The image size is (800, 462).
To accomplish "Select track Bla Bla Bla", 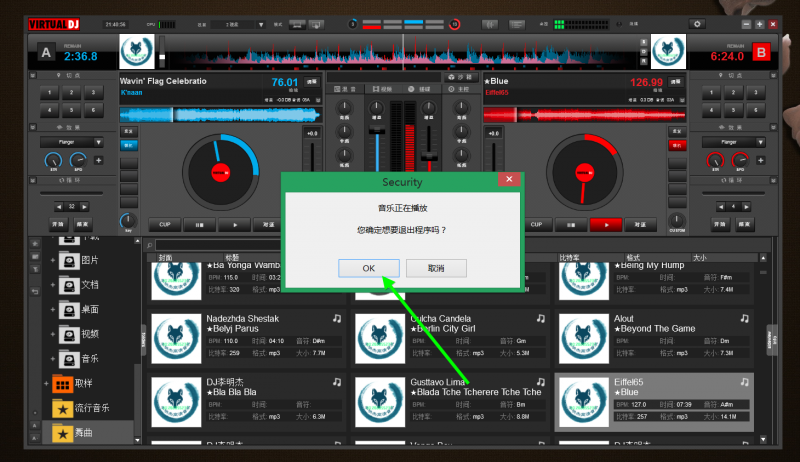I will (x=246, y=401).
